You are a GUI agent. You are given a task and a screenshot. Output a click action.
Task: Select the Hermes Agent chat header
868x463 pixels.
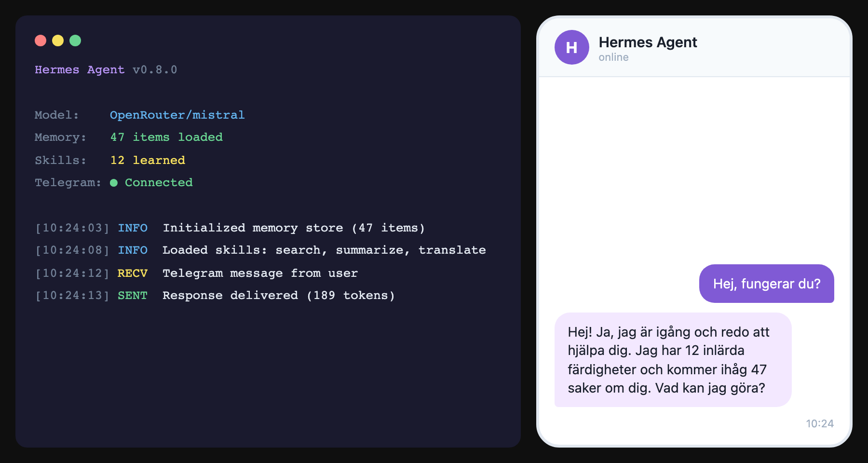648,42
